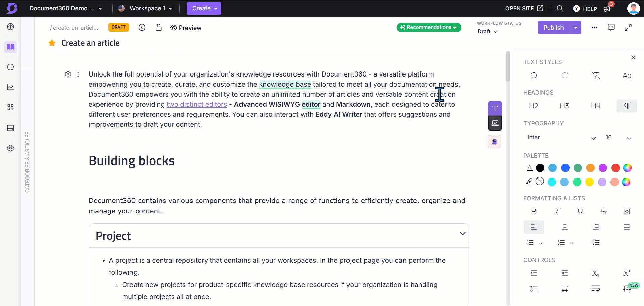The height and width of the screenshot is (306, 644).
Task: Open the API documentation braces icon
Action: pyautogui.click(x=11, y=67)
